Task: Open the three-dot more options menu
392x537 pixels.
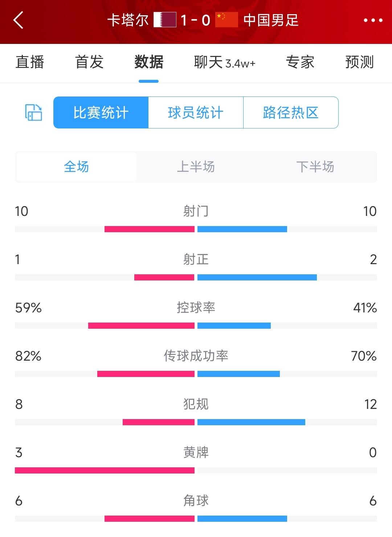Action: (373, 20)
